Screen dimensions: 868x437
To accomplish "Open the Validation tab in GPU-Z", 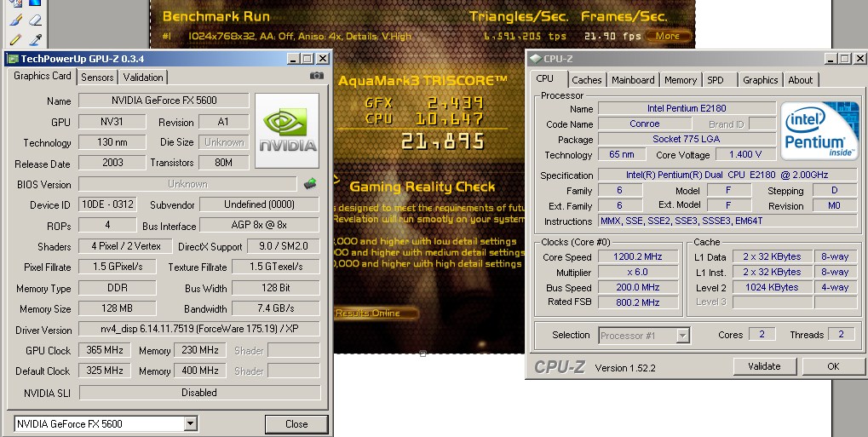I will pos(143,78).
